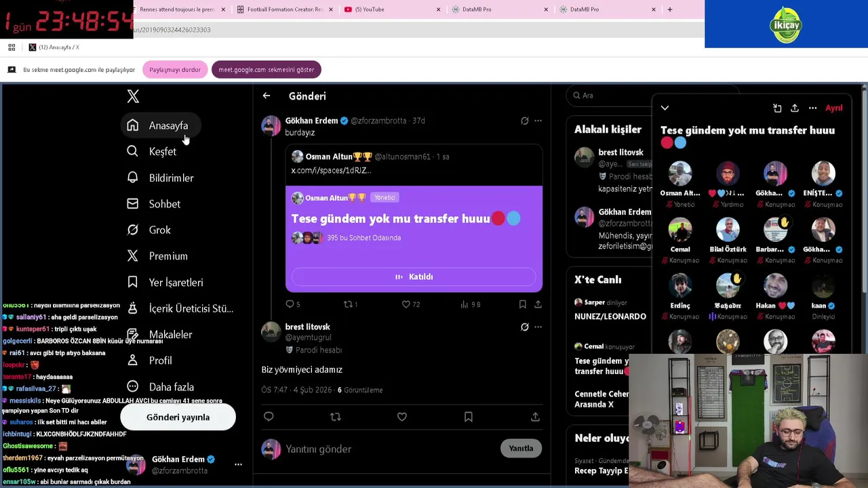Open Grok in the sidebar
Viewport: 868px width, 488px height.
[149, 230]
